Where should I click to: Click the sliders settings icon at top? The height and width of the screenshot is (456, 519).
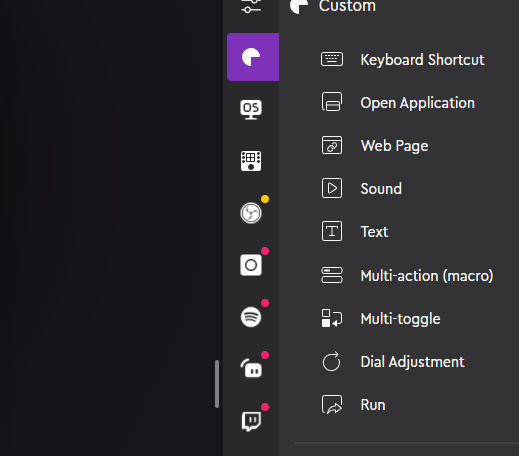pyautogui.click(x=251, y=6)
